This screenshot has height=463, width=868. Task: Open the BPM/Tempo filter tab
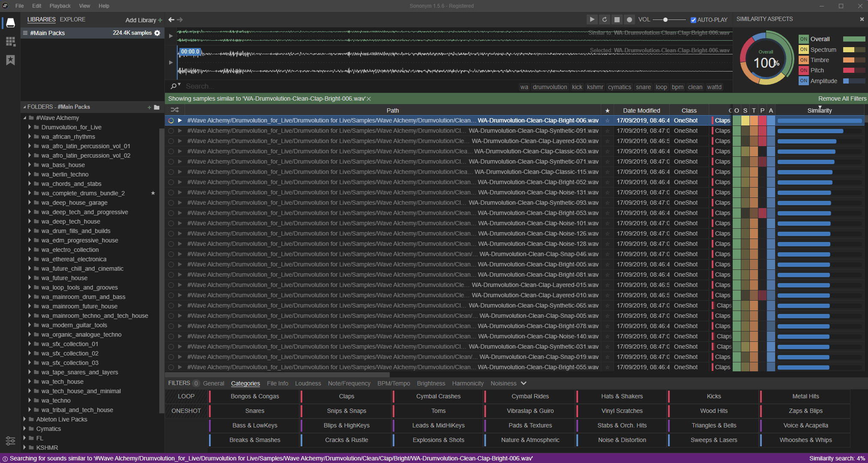click(394, 383)
